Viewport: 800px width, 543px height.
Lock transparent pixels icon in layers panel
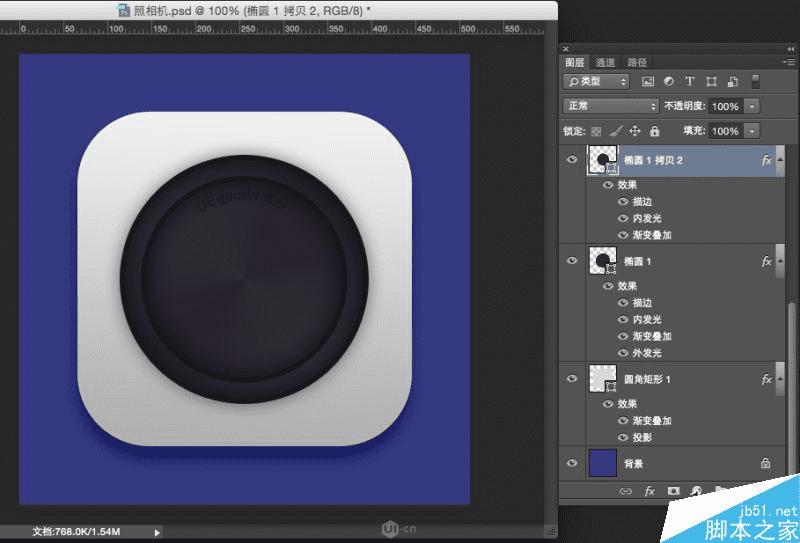(x=597, y=131)
